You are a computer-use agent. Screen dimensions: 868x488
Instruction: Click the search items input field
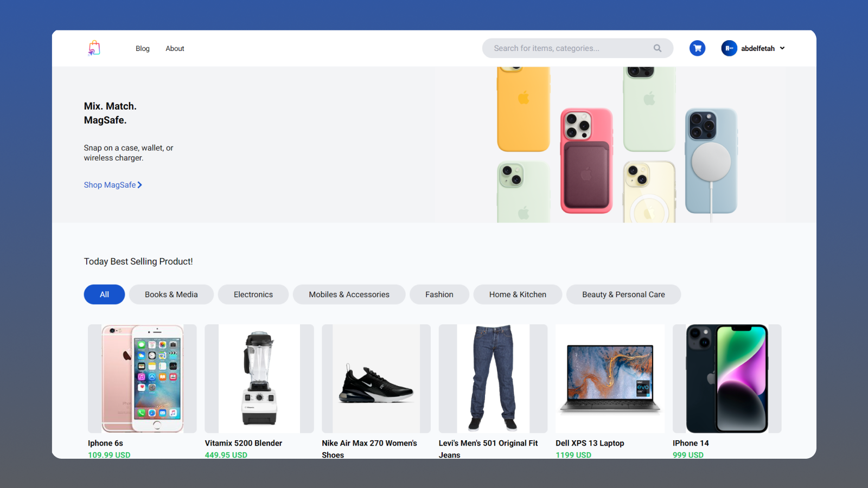(x=578, y=48)
